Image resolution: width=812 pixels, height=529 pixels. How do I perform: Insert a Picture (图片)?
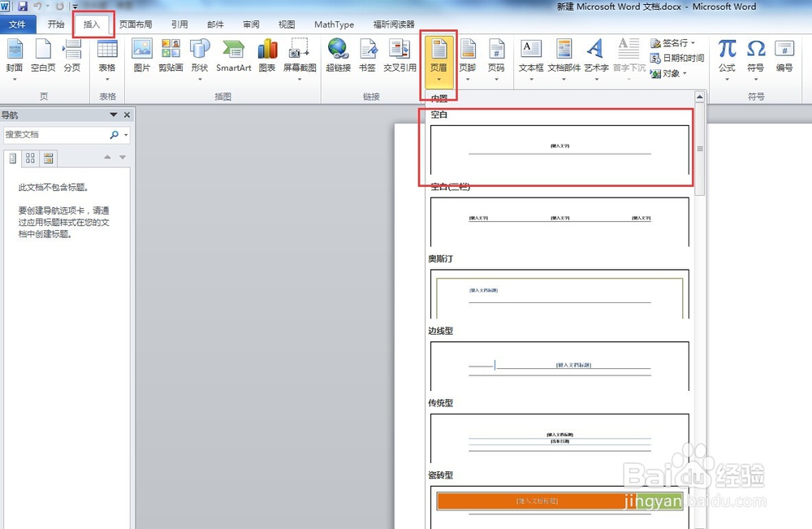141,50
